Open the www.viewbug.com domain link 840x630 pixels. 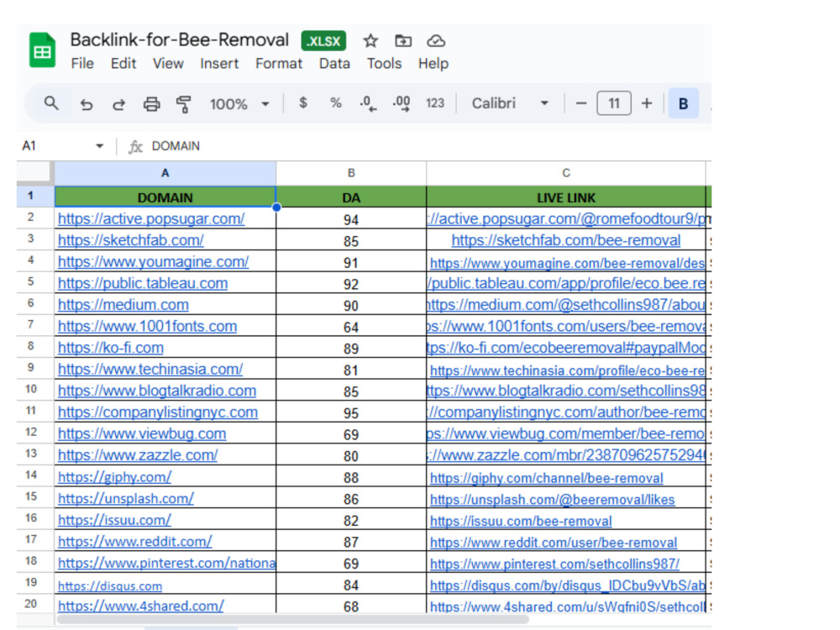pyautogui.click(x=142, y=433)
